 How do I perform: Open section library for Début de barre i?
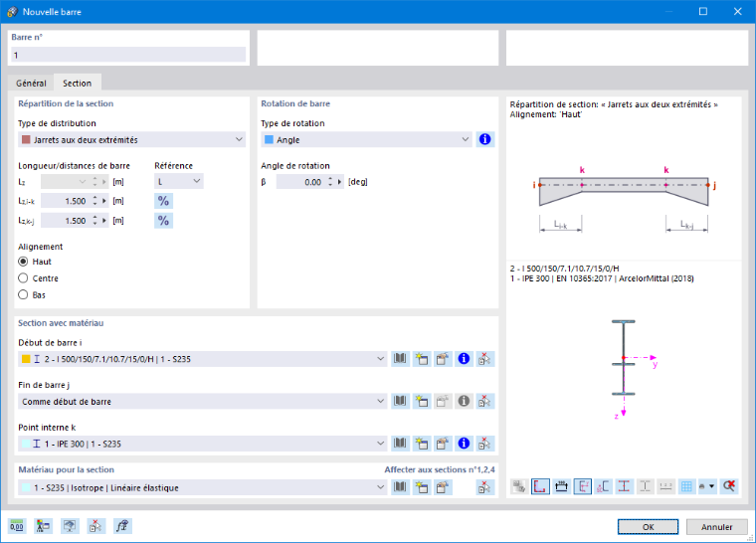400,359
